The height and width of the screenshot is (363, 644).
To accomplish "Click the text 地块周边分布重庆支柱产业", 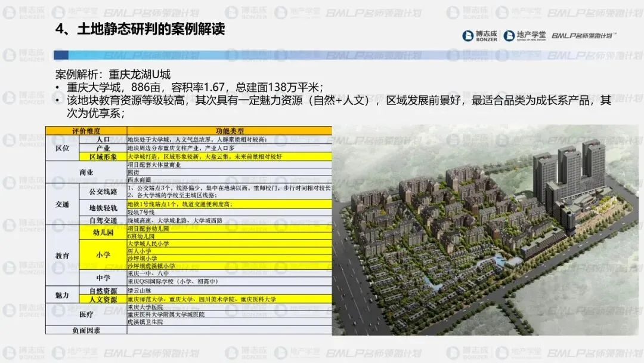I will coord(181,147).
